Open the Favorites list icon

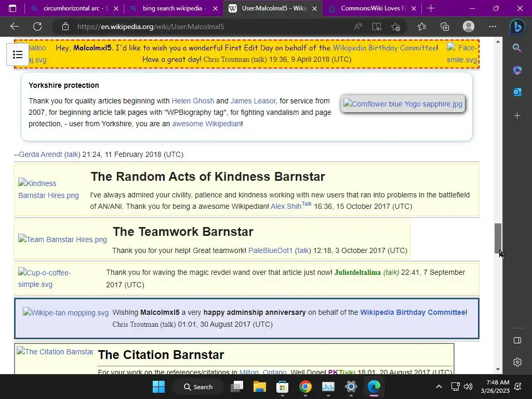422,26
